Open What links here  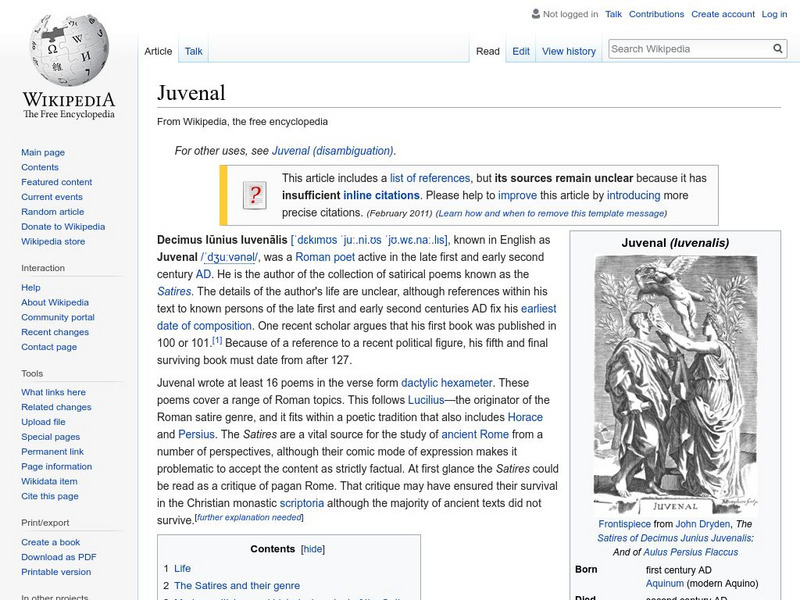pyautogui.click(x=53, y=392)
